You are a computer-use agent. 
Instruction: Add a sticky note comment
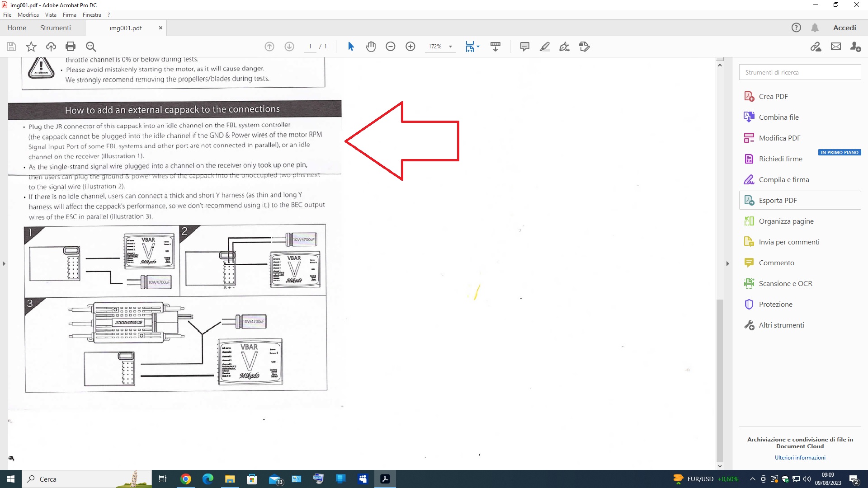[524, 47]
